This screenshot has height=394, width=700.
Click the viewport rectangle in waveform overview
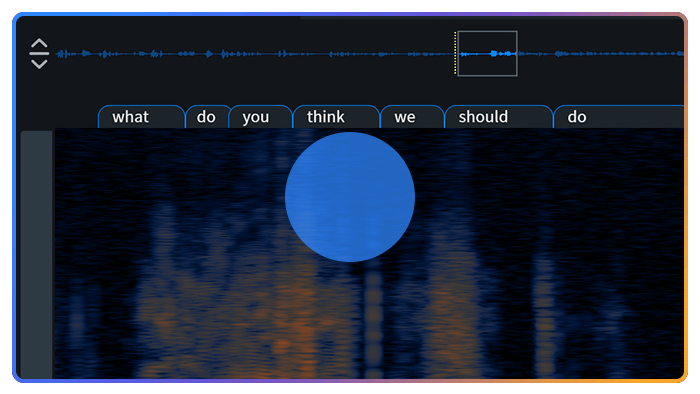click(x=488, y=54)
